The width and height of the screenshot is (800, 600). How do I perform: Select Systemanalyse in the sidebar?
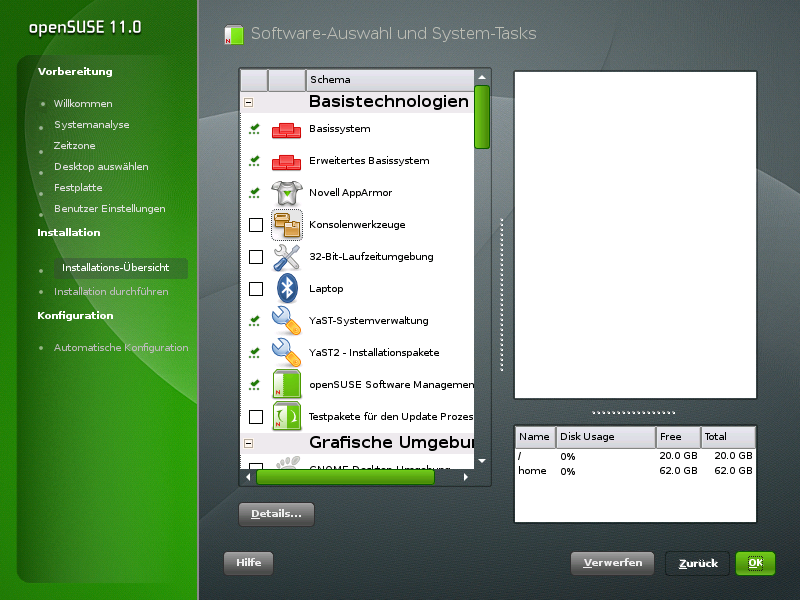92,125
